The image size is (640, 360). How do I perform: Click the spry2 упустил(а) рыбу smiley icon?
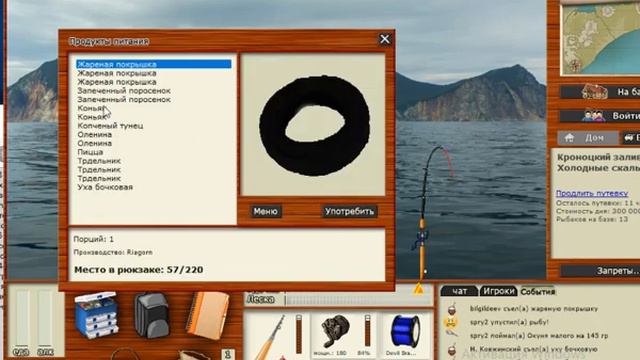click(x=451, y=322)
